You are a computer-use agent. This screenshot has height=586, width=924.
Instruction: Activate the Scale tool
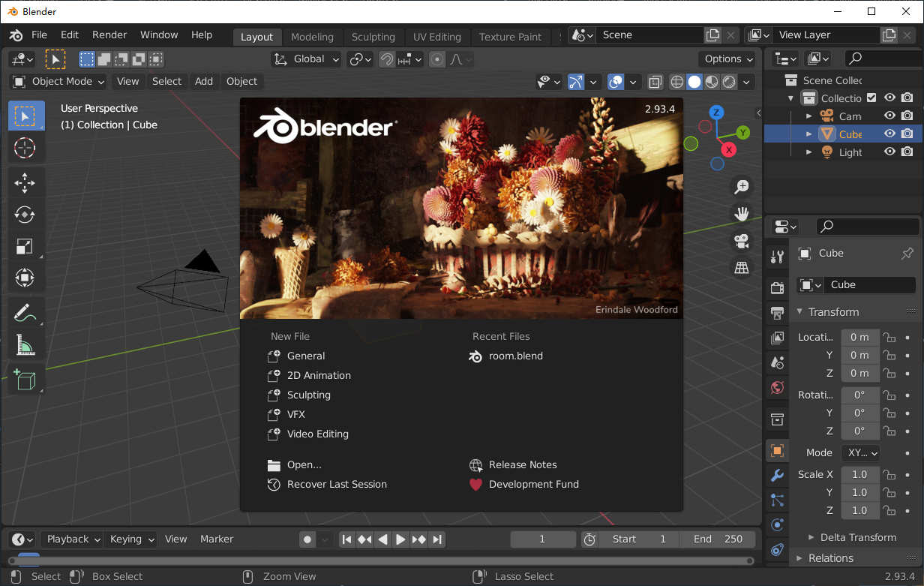(x=25, y=246)
